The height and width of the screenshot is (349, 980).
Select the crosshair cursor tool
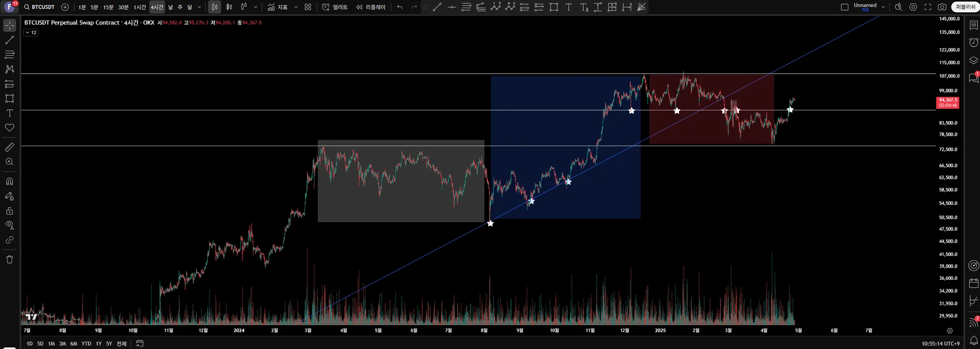click(10, 25)
